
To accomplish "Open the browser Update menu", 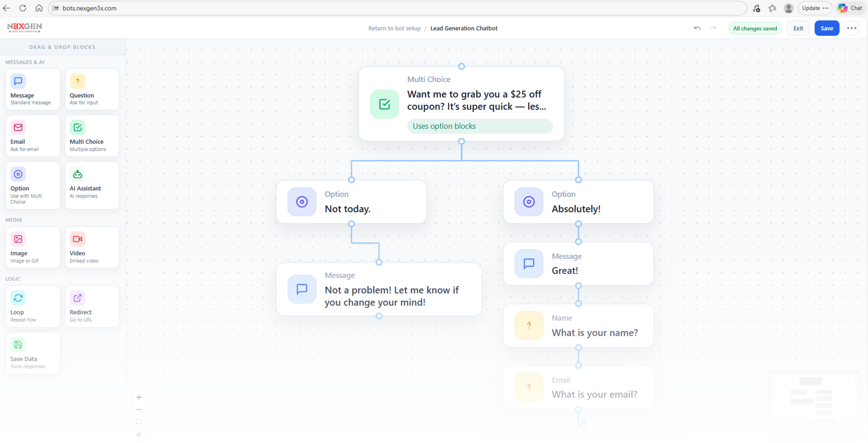I will coord(815,8).
